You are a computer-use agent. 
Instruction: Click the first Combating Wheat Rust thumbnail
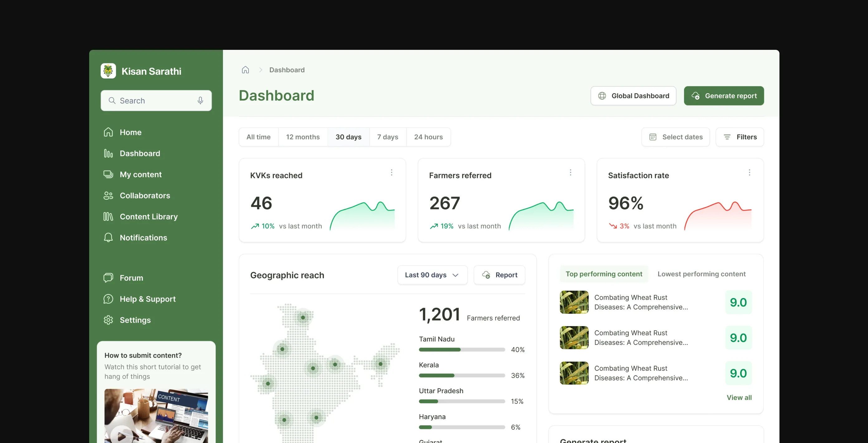[574, 302]
